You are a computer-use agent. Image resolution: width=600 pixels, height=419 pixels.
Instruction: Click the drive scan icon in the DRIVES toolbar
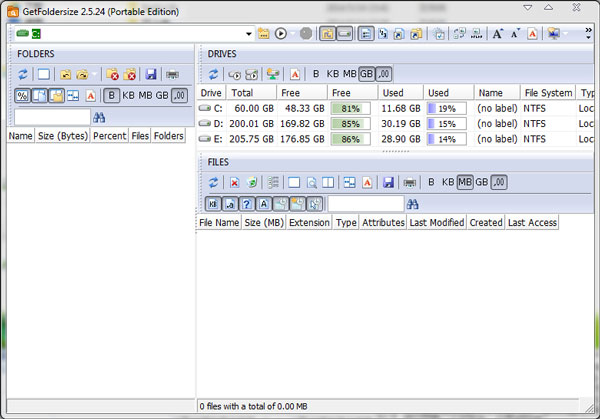(x=234, y=74)
